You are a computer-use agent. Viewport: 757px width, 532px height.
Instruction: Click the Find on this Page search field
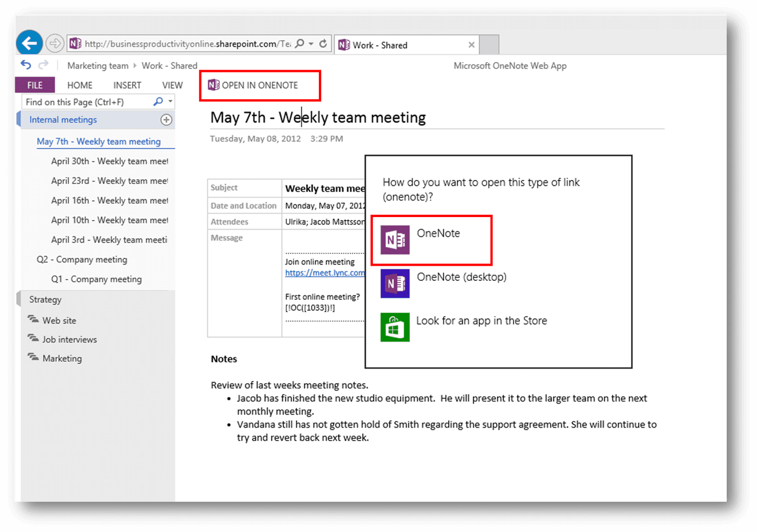88,102
